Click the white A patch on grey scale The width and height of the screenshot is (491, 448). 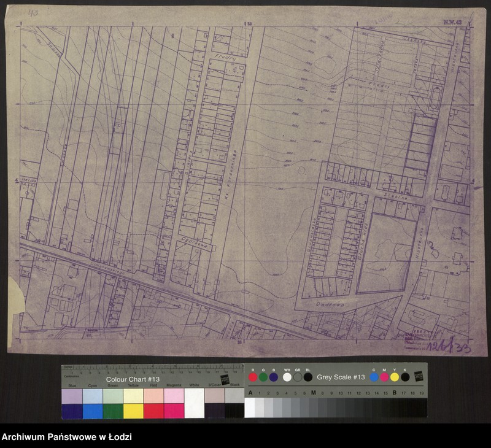point(250,407)
